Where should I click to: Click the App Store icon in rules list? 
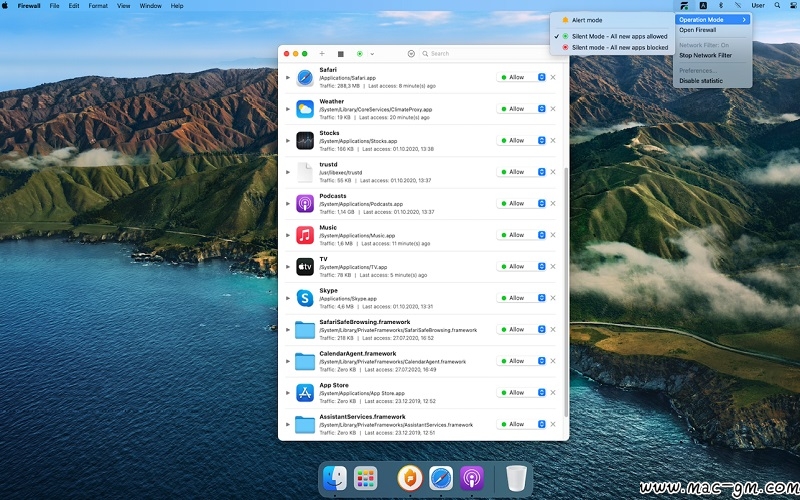[305, 393]
